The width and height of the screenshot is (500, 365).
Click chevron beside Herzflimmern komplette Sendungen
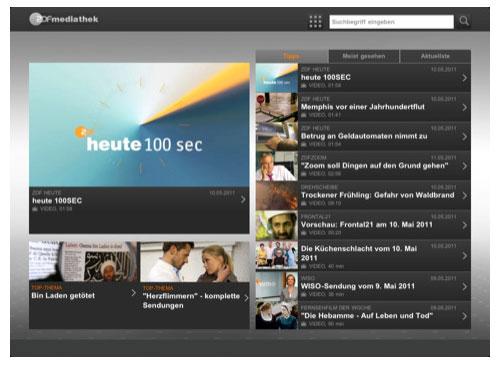tap(246, 298)
